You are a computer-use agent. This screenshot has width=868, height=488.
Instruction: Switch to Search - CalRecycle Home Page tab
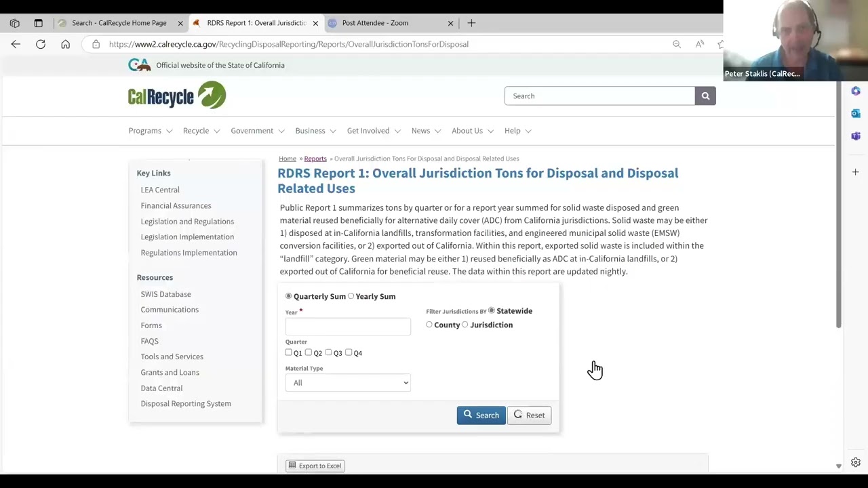119,23
